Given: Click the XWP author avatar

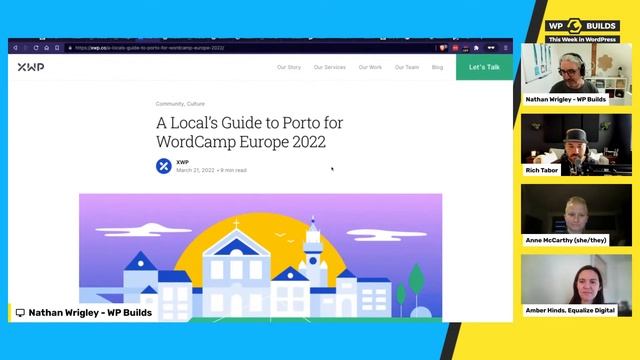Looking at the screenshot, I should pyautogui.click(x=164, y=166).
